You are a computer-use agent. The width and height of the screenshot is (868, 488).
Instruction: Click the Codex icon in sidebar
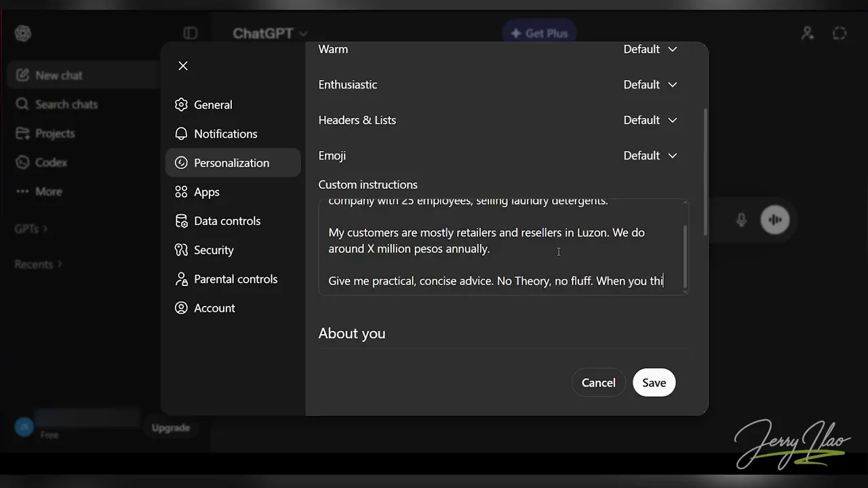pos(23,163)
